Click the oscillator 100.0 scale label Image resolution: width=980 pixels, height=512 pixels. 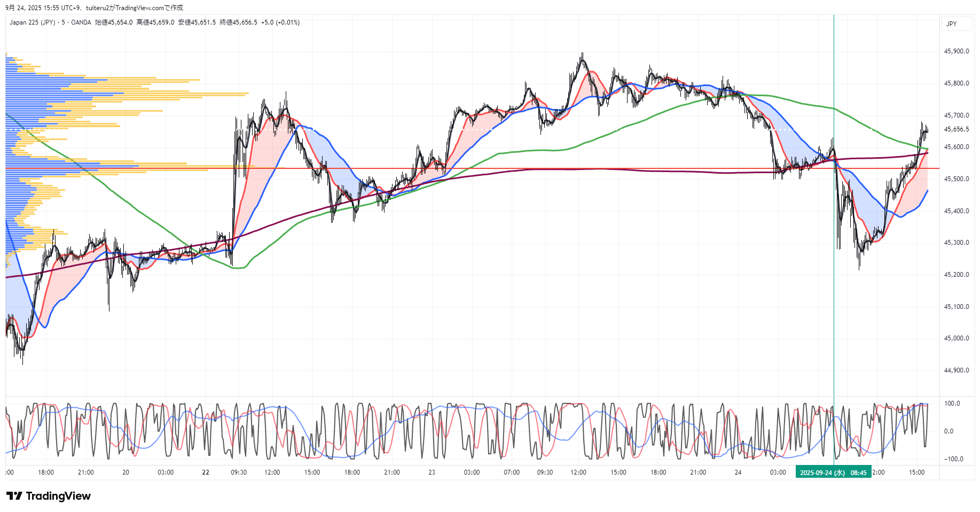point(952,404)
